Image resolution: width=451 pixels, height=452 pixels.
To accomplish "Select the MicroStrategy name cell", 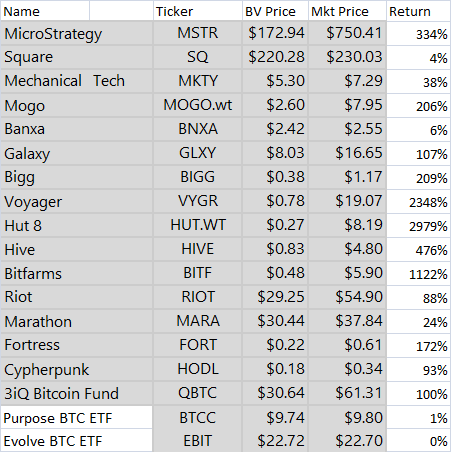I will point(77,33).
